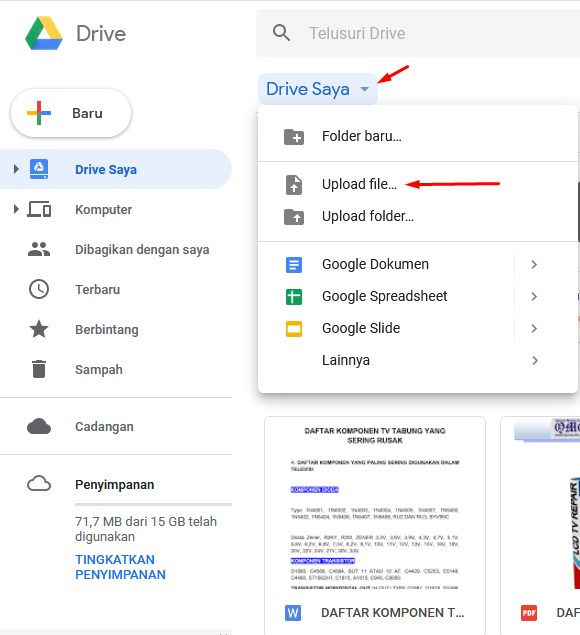Expand the Drive Saya tree arrow in sidebar
This screenshot has height=635, width=580.
[16, 169]
